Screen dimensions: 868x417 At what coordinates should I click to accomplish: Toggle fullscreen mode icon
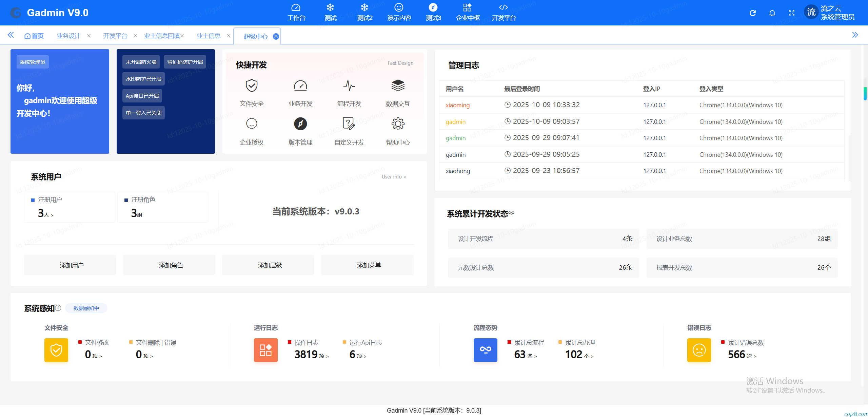792,13
